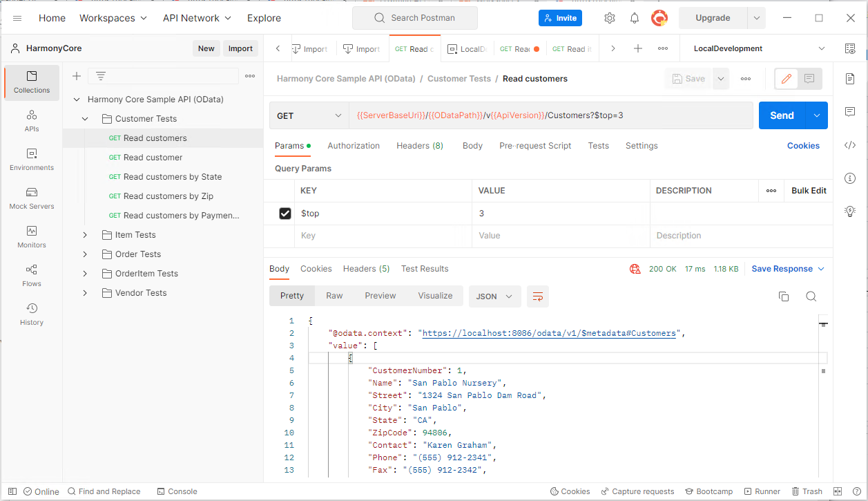Switch to comment mode icon
868x501 pixels.
810,79
